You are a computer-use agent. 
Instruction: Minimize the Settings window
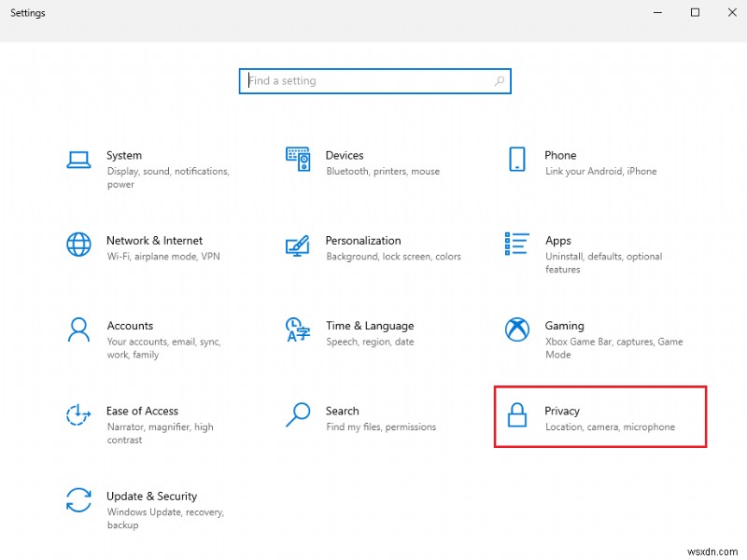[x=657, y=13]
